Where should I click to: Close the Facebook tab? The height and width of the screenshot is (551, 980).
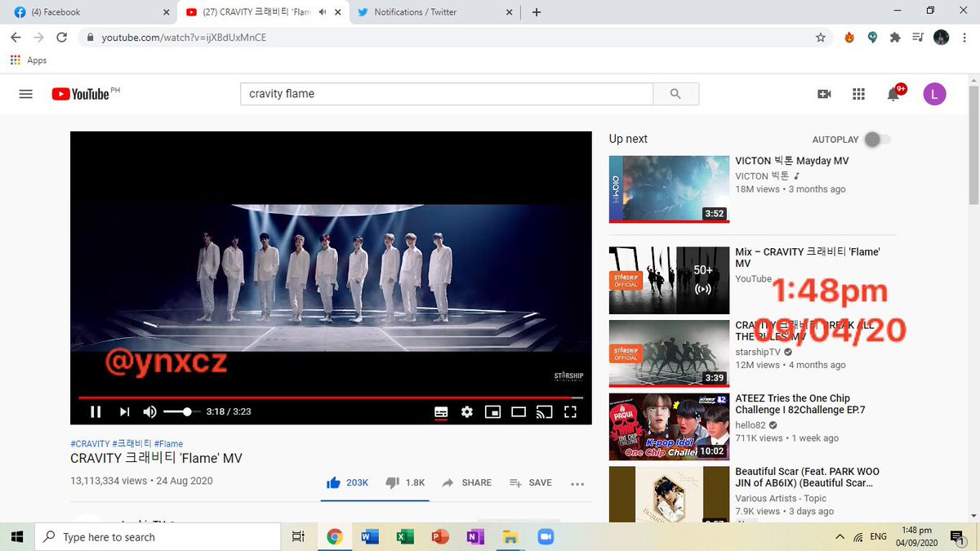pos(167,12)
